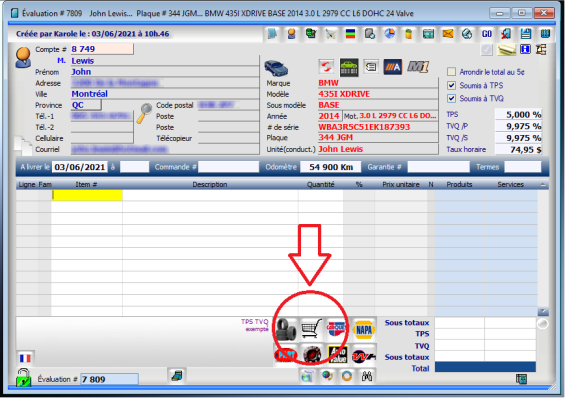565x398 pixels.
Task: Uncheck Soumis à TVQ
Action: pyautogui.click(x=451, y=98)
